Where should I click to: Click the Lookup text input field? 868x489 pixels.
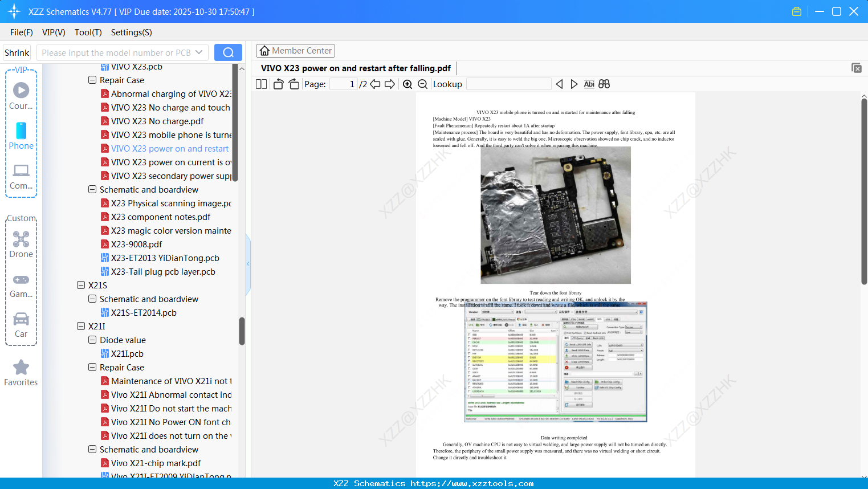(508, 84)
